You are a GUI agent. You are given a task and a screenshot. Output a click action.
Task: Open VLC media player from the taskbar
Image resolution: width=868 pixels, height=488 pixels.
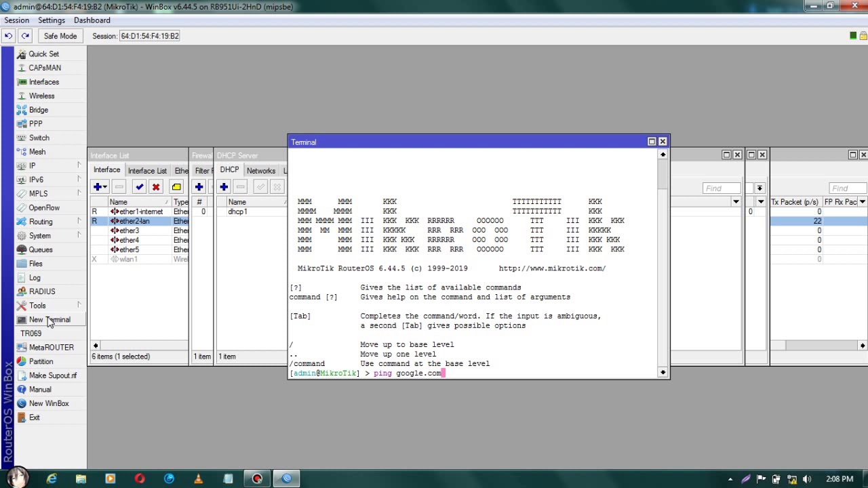coord(198,479)
